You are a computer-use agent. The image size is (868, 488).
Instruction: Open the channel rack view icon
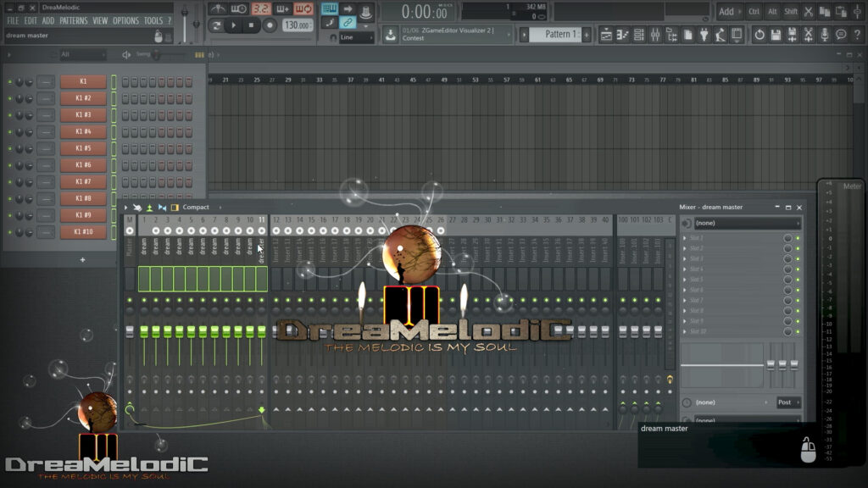point(639,35)
